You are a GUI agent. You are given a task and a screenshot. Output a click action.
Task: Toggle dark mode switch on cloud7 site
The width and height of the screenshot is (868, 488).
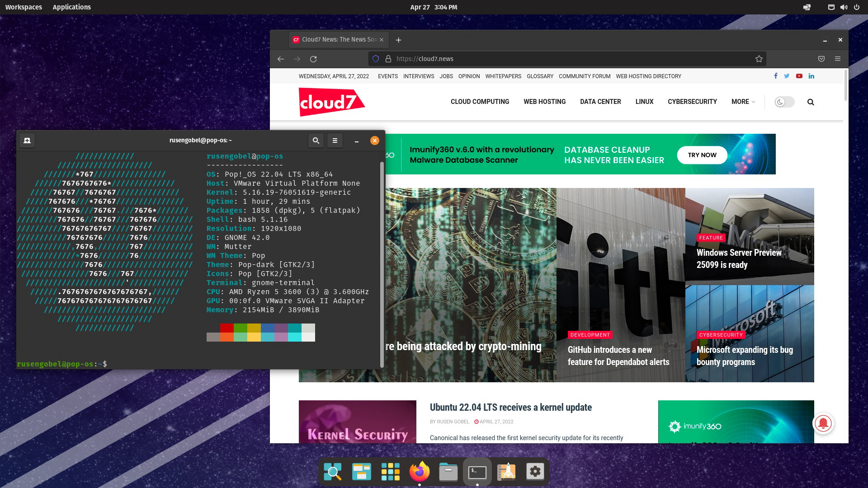click(x=784, y=102)
